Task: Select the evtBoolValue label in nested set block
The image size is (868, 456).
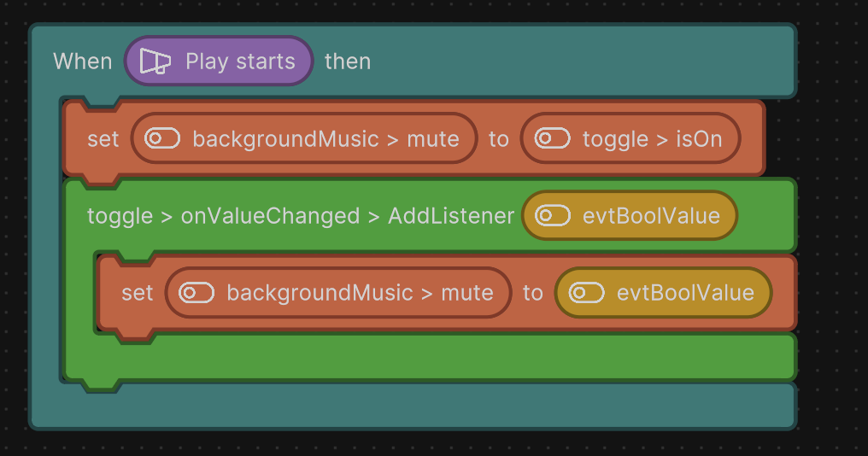Action: [x=685, y=293]
